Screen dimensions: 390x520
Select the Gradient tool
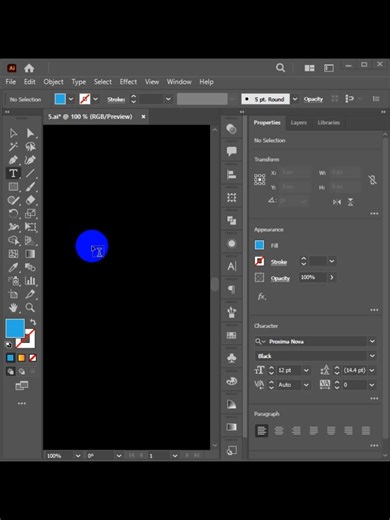click(30, 254)
